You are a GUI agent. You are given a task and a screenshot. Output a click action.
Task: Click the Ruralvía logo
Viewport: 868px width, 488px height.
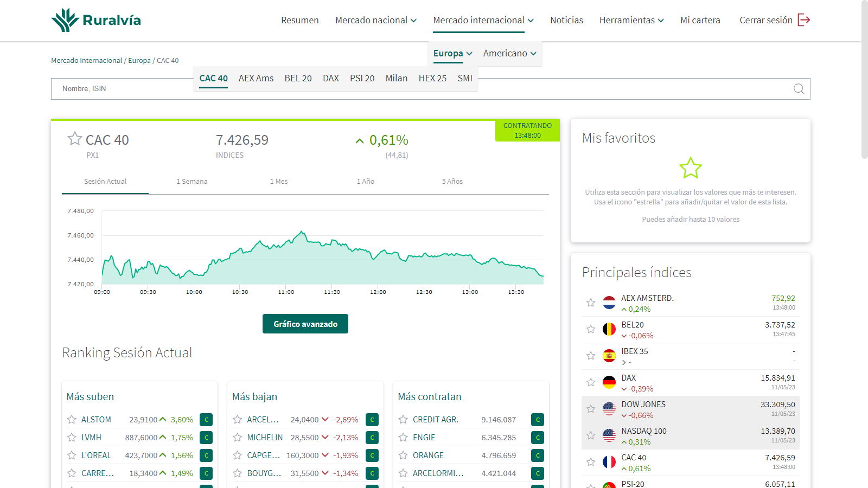pos(96,20)
